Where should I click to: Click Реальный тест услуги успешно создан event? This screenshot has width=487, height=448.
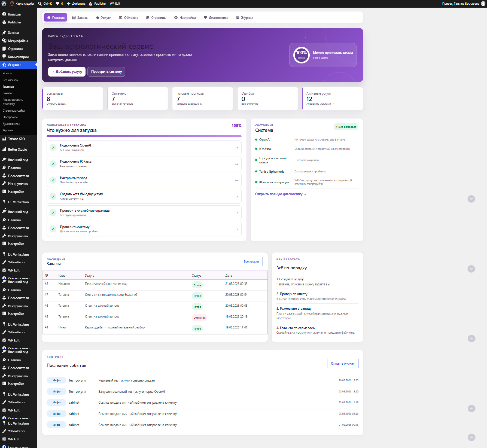(x=126, y=380)
